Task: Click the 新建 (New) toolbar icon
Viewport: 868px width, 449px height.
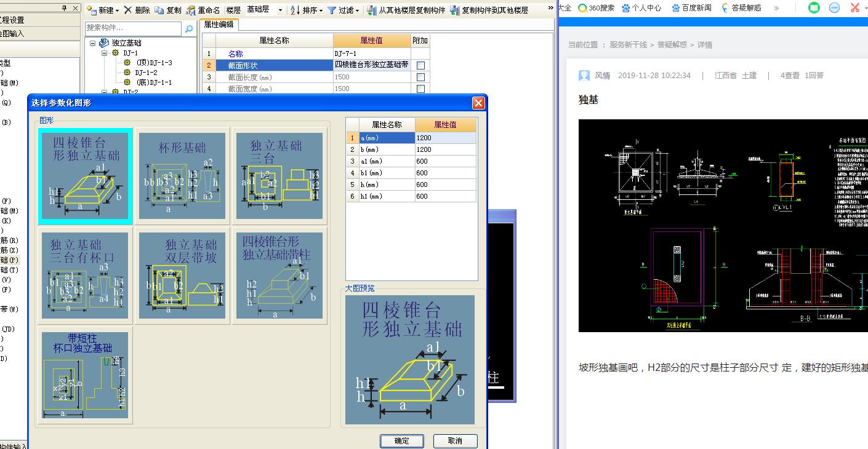Action: click(92, 10)
